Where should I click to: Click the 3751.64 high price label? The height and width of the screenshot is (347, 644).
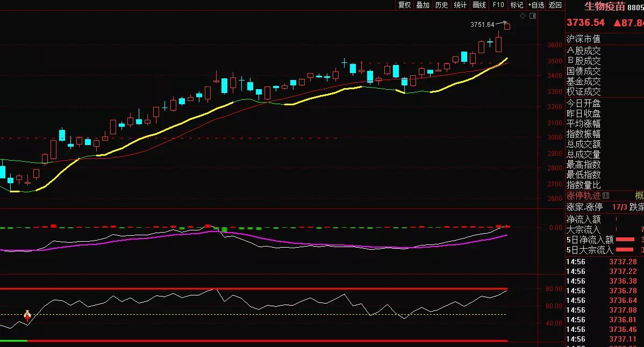[482, 25]
